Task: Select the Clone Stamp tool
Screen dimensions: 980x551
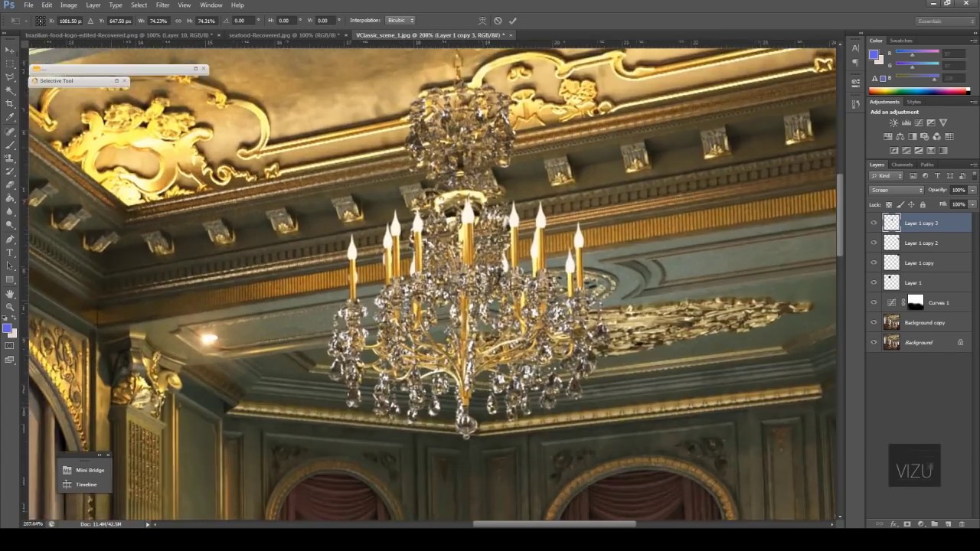Action: pyautogui.click(x=10, y=158)
